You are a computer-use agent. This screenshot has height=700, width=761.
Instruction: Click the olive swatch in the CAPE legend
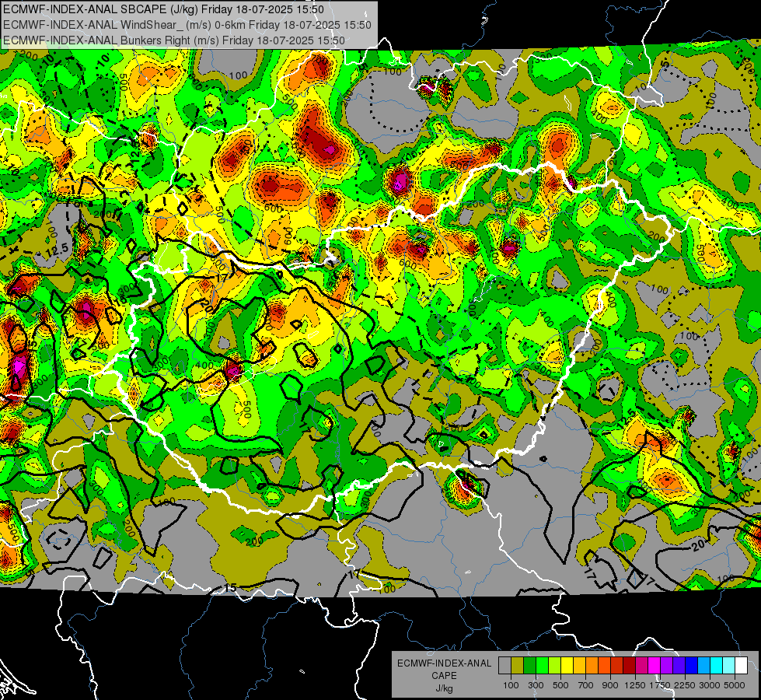pos(518,665)
